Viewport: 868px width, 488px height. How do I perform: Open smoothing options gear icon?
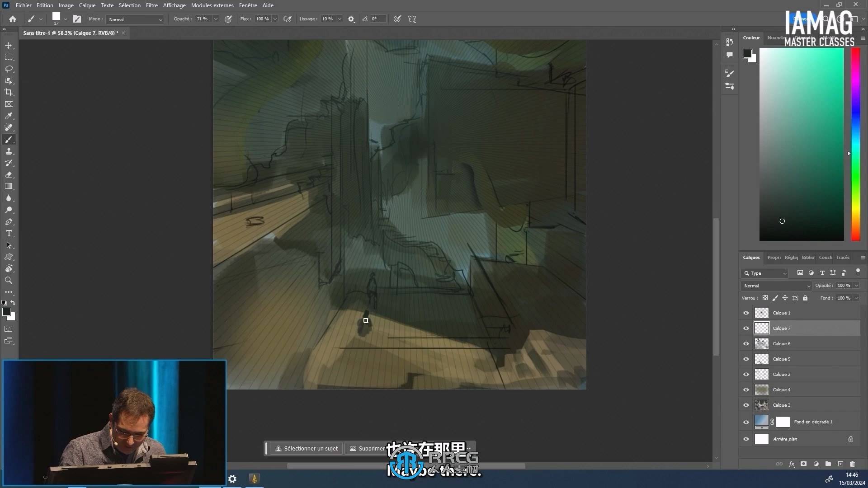click(351, 19)
